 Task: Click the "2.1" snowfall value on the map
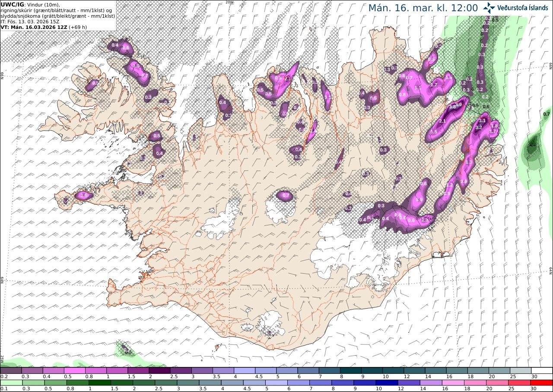click(x=442, y=122)
